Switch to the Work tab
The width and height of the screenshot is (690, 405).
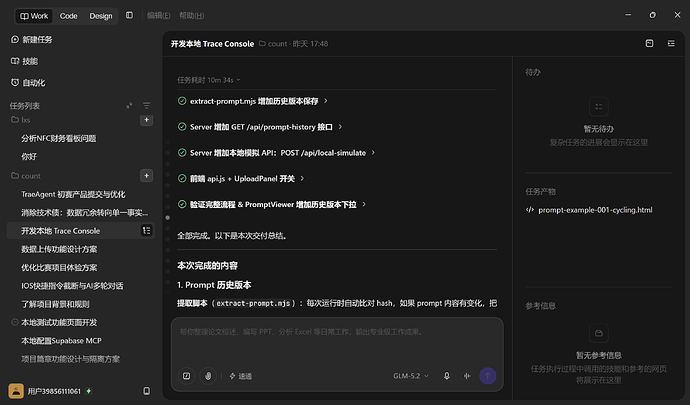(x=34, y=16)
